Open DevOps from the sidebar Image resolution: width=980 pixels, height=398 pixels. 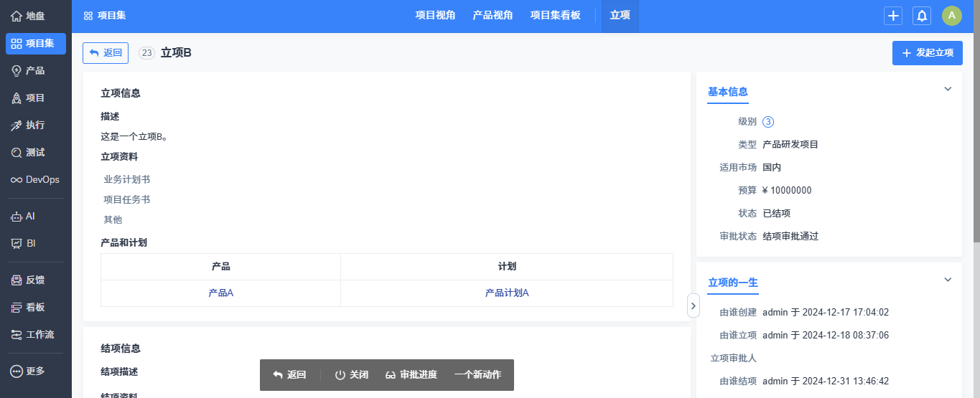[35, 179]
